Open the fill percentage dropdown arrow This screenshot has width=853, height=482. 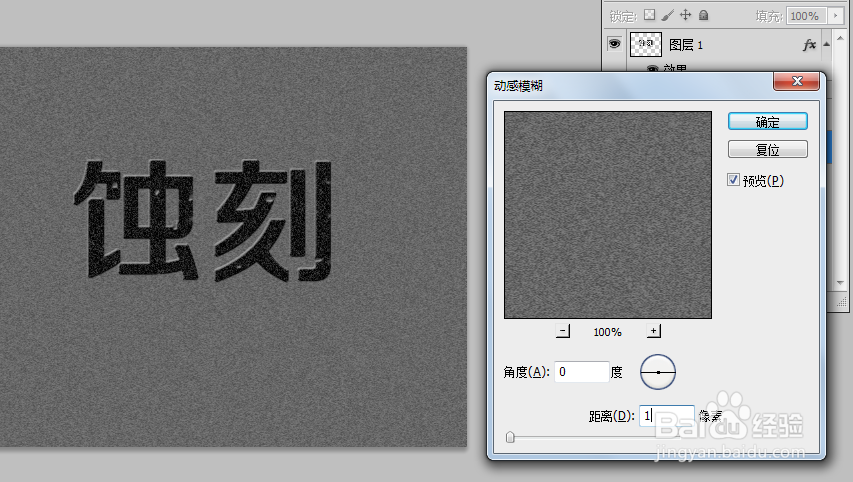(x=836, y=16)
